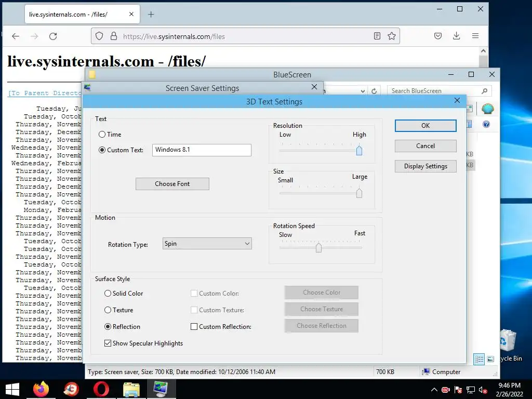
Task: Toggle Firefox reader view icon
Action: [377, 36]
